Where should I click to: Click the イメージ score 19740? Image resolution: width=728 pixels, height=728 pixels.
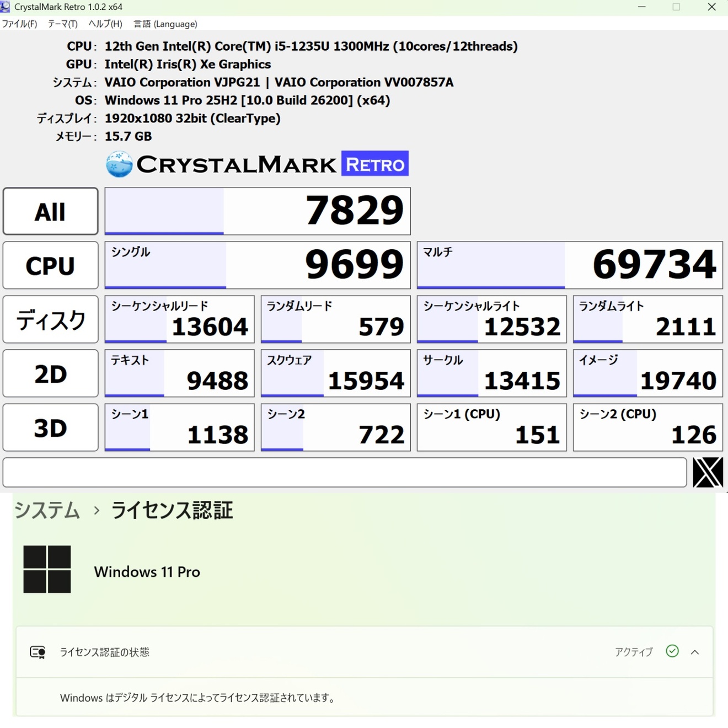[x=648, y=373]
